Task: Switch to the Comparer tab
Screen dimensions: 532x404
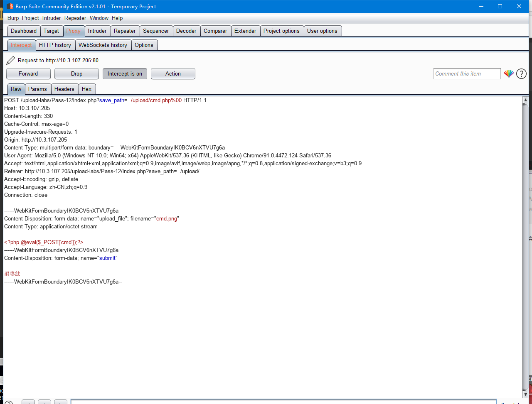Action: 215,31
